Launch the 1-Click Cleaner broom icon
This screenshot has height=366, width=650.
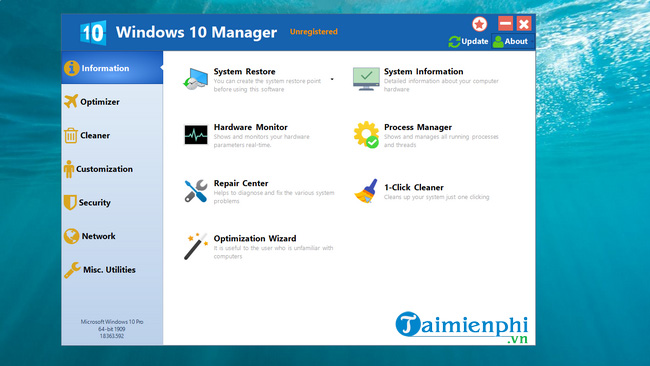[366, 191]
